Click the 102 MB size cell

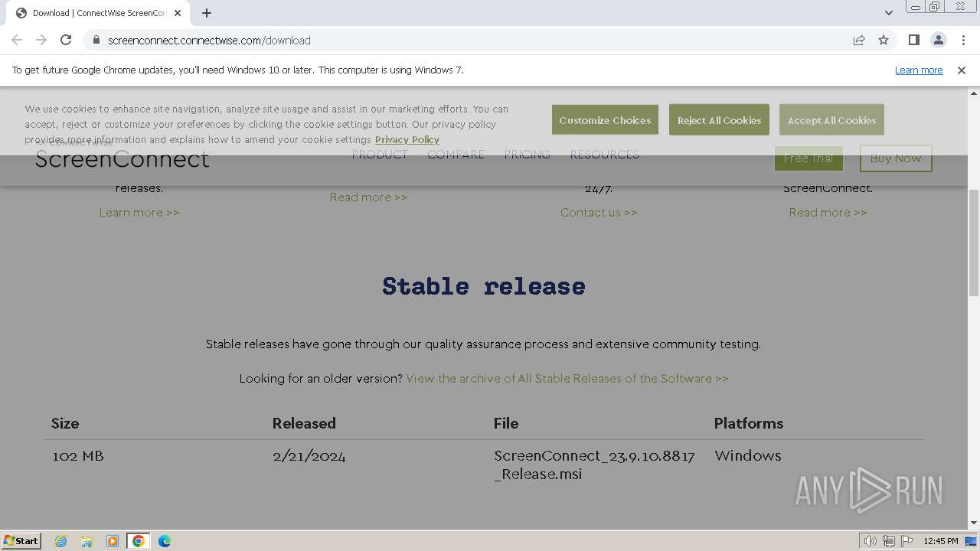click(x=78, y=456)
